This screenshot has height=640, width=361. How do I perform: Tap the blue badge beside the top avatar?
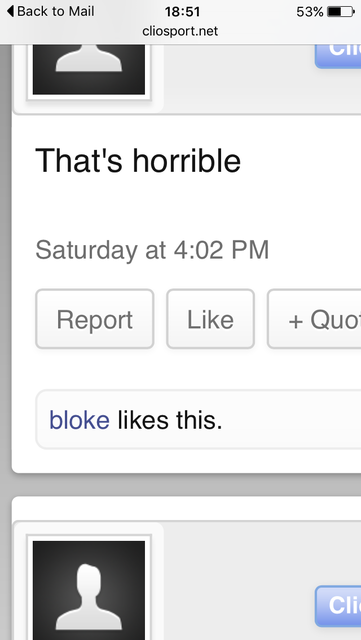click(x=338, y=56)
